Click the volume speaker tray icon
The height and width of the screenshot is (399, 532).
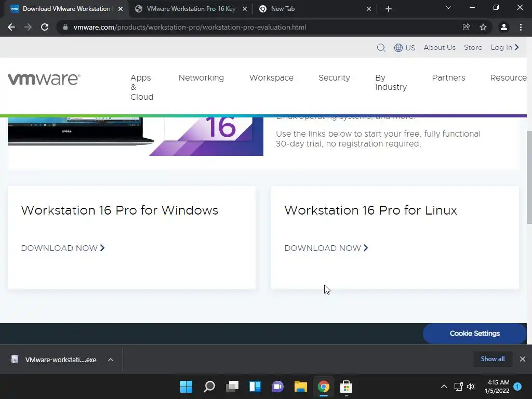471,387
